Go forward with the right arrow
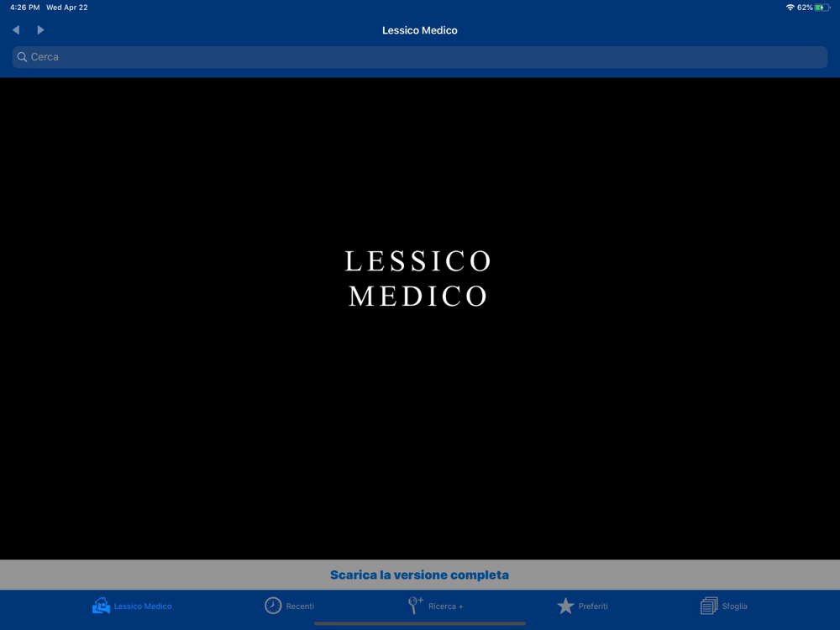840x630 pixels. coord(40,30)
